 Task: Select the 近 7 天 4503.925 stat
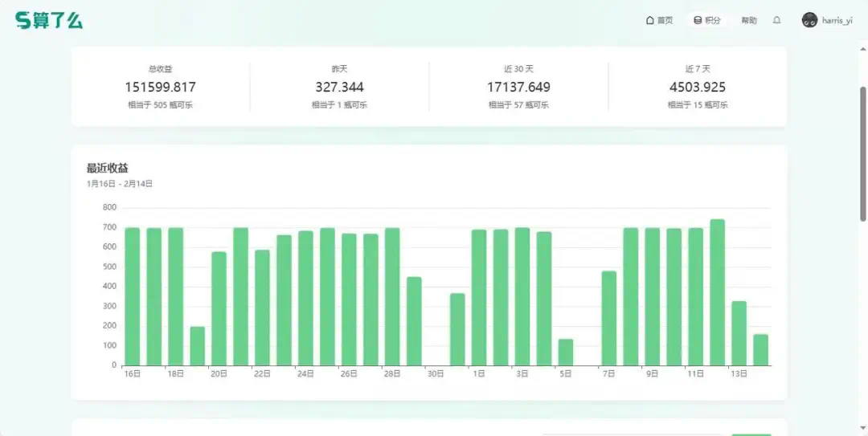click(697, 87)
